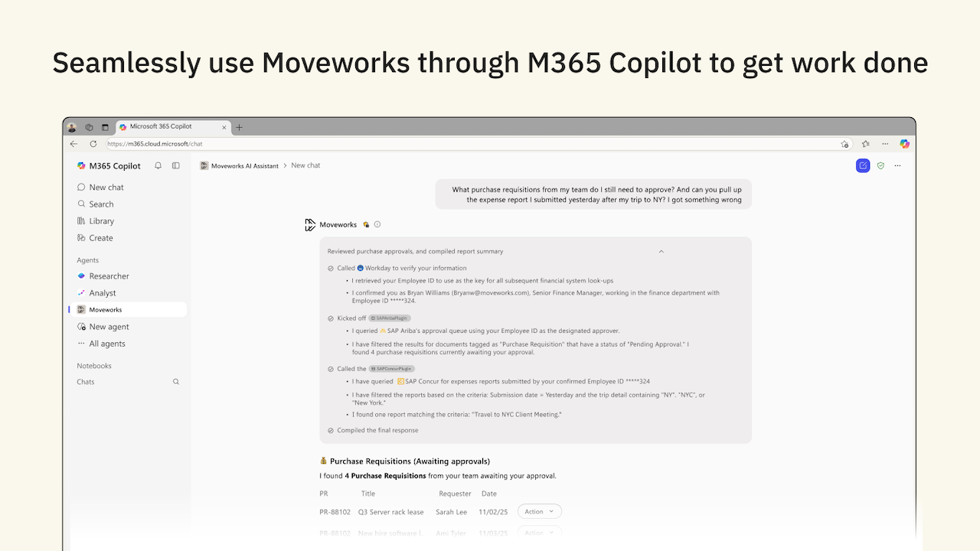The width and height of the screenshot is (980, 551).
Task: Open notifications bell in Copilot sidebar
Action: (x=158, y=165)
